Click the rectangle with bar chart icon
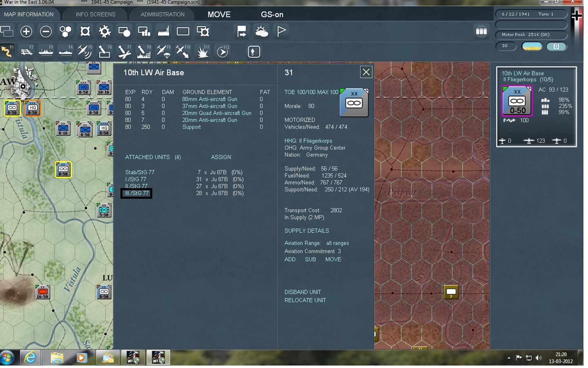The height and width of the screenshot is (368, 588). click(x=144, y=31)
